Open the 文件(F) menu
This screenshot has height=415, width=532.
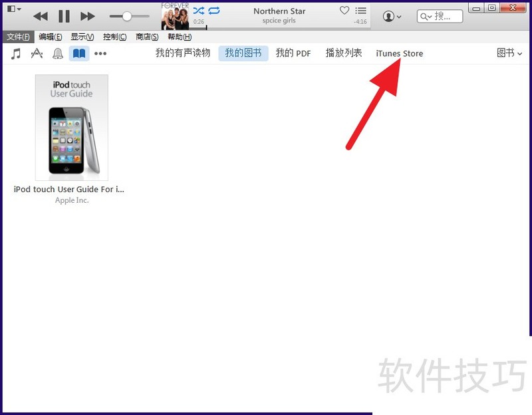pyautogui.click(x=19, y=37)
